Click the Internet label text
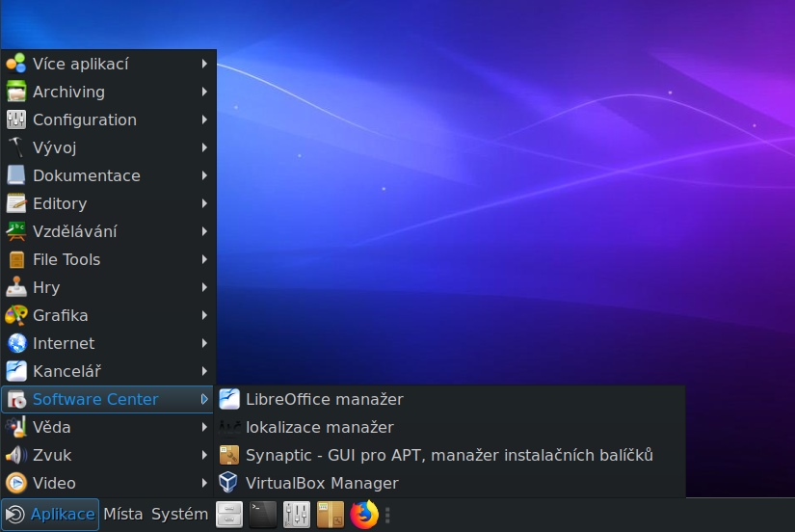Image resolution: width=795 pixels, height=532 pixels. 64,343
